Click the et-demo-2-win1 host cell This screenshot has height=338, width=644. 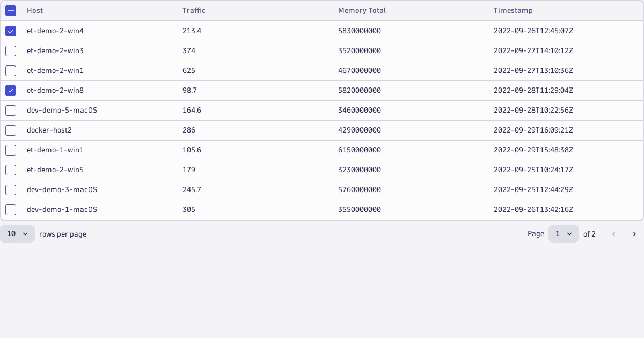click(x=55, y=71)
